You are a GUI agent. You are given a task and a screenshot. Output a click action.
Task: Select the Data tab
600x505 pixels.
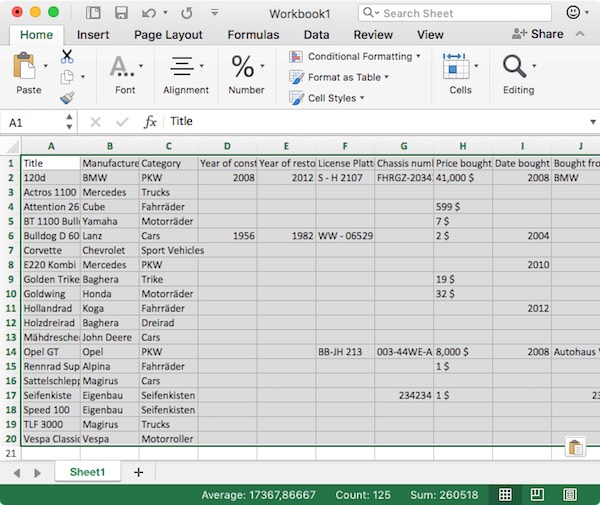316,35
